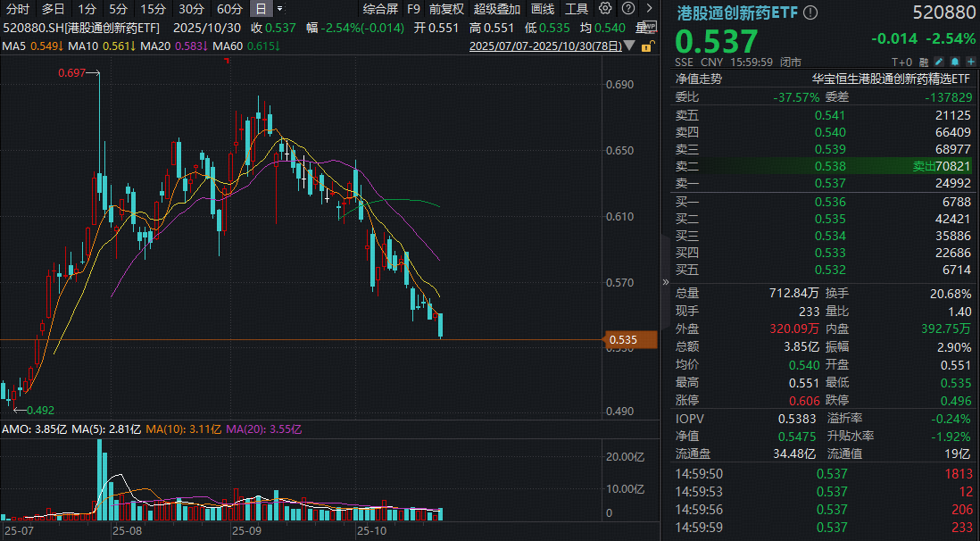Image resolution: width=980 pixels, height=541 pixels.
Task: Toggle the orange lock beside the date range
Action: 647,46
